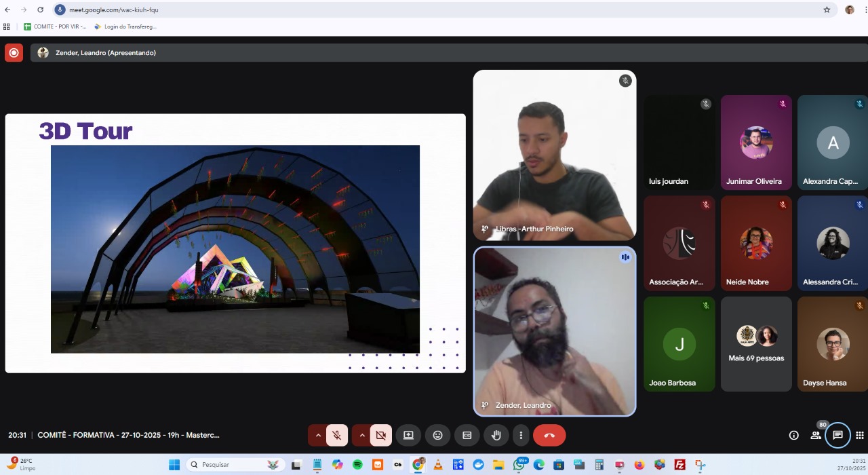Open the emoji reactions button
Screen dimensions: 868x475
[x=437, y=436]
